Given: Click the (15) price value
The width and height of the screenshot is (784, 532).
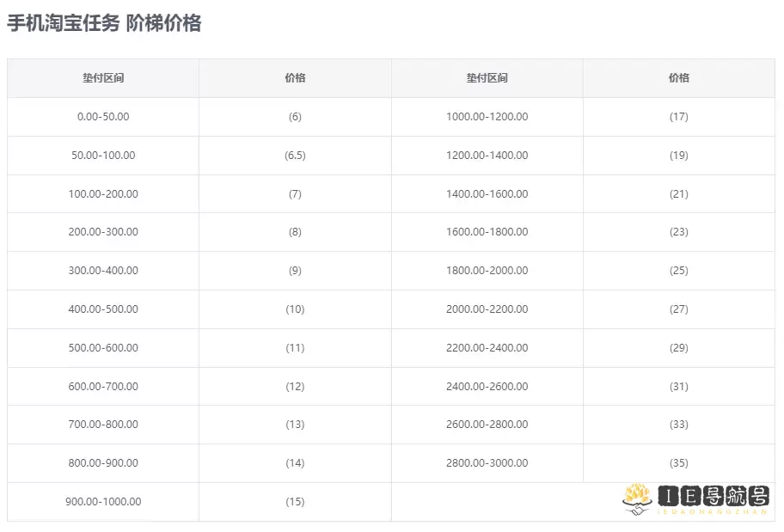Looking at the screenshot, I should 295,502.
